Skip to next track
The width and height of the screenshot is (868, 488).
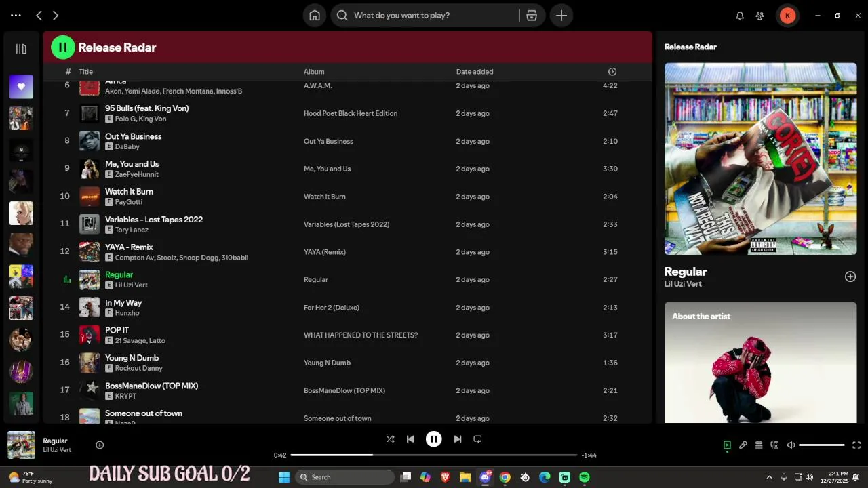pos(458,439)
